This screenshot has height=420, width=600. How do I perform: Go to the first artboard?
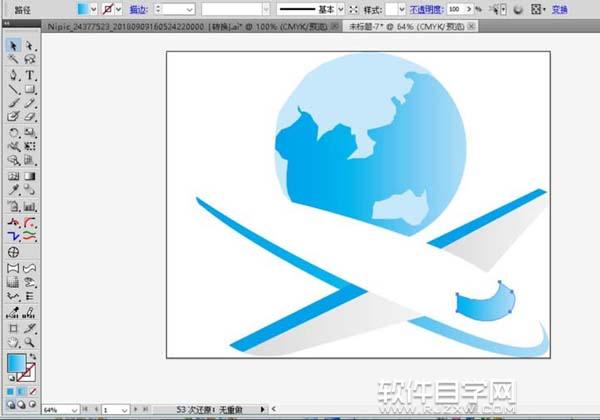coord(85,409)
